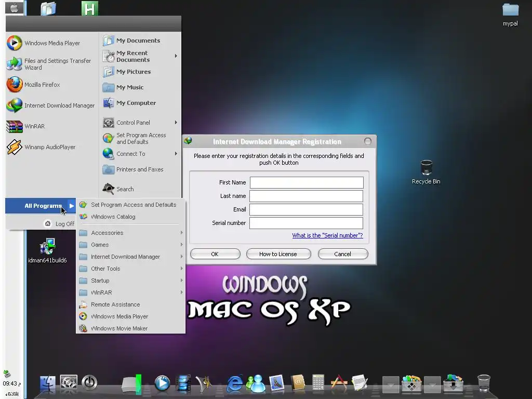This screenshot has height=399, width=532.
Task: Select the idman641build6 installer icon
Action: coord(47,251)
